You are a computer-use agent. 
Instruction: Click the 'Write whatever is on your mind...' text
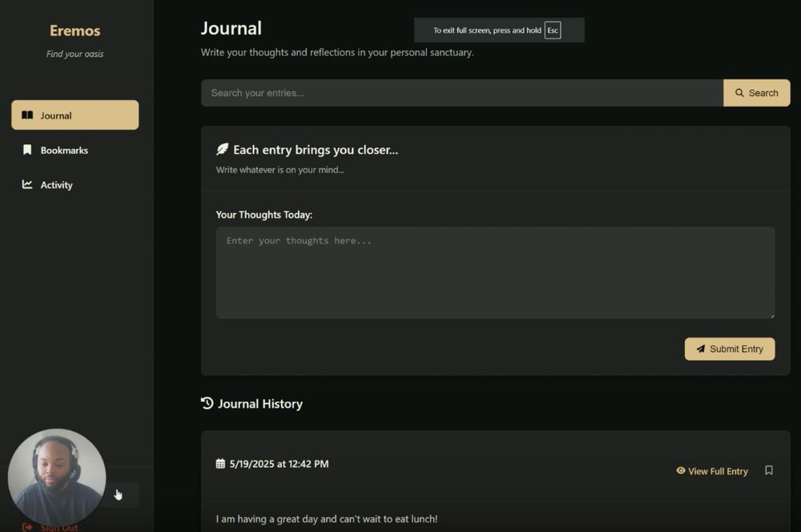click(280, 170)
